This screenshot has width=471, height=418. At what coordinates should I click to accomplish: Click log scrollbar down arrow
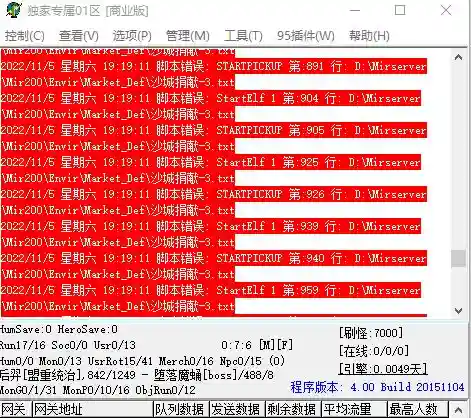(458, 311)
